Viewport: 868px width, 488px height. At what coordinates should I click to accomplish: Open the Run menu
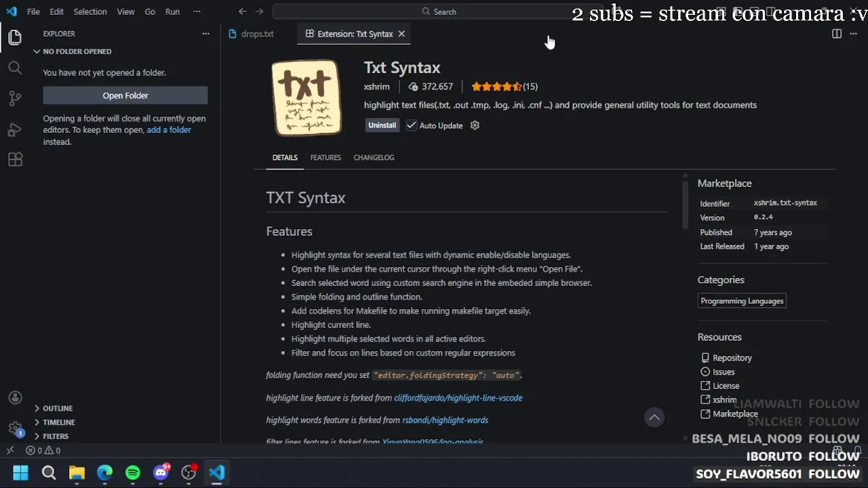pyautogui.click(x=172, y=12)
